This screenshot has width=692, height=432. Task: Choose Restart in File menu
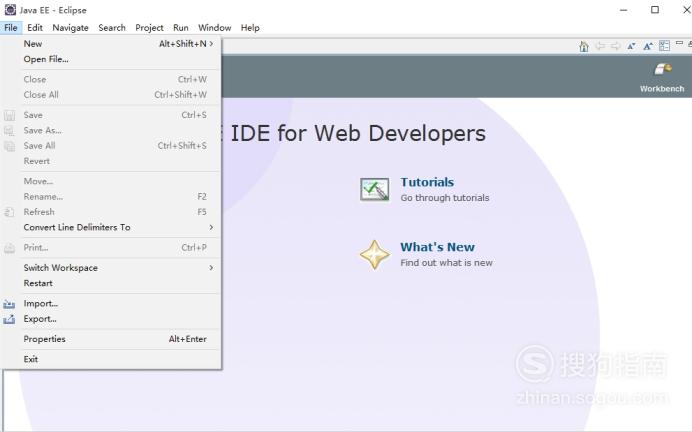111,283
